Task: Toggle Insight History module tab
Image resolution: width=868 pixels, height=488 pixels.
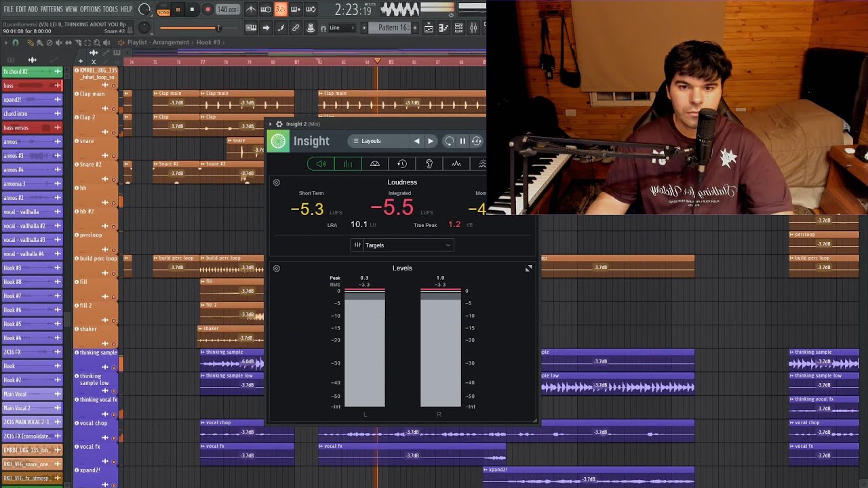Action: (401, 163)
